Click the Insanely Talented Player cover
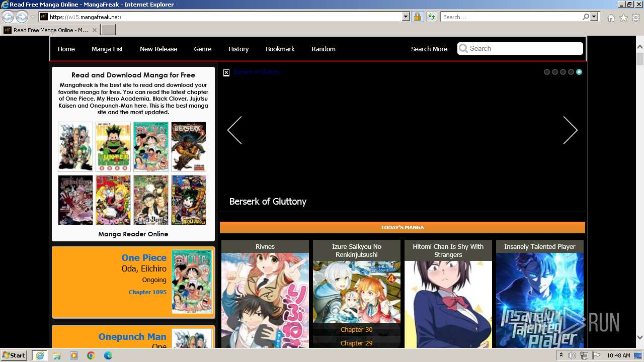The image size is (644, 362). pyautogui.click(x=540, y=301)
